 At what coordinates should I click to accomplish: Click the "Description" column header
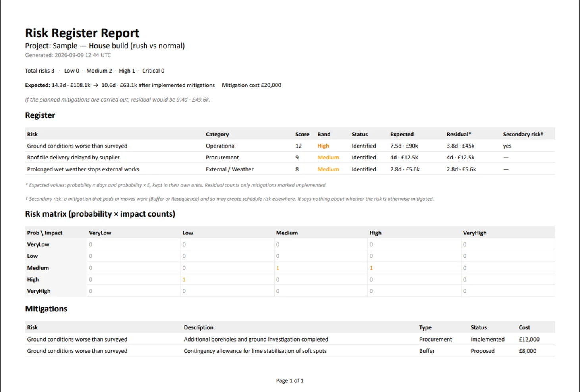pyautogui.click(x=198, y=327)
